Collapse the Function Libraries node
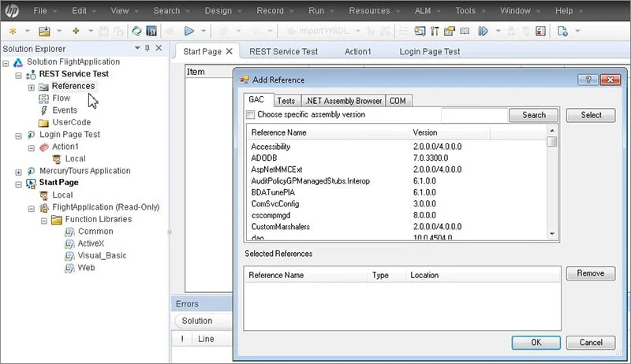This screenshot has height=364, width=631. [44, 221]
